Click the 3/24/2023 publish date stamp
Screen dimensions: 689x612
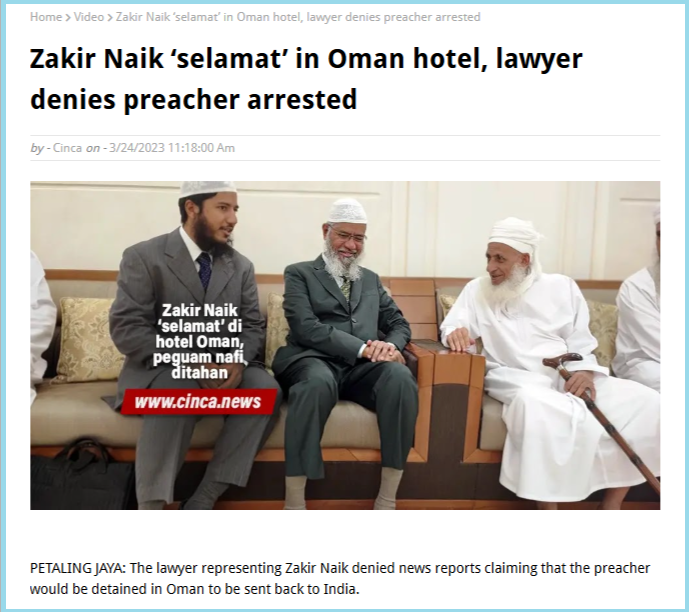tap(172, 148)
